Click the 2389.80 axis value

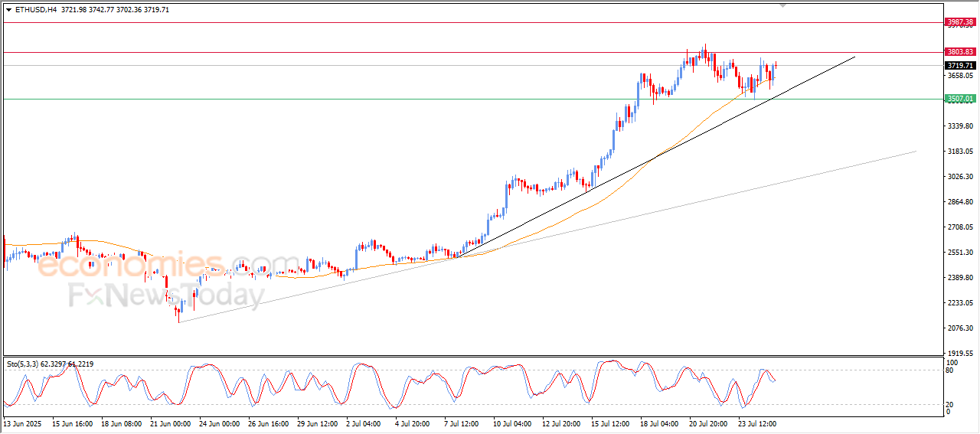click(959, 278)
